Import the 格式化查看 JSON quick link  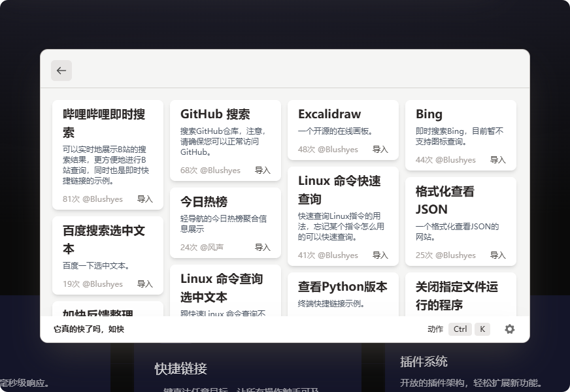click(497, 255)
